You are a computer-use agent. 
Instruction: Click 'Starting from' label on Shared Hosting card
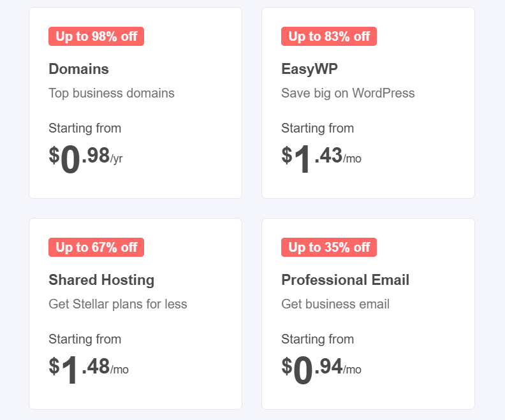pyautogui.click(x=85, y=339)
